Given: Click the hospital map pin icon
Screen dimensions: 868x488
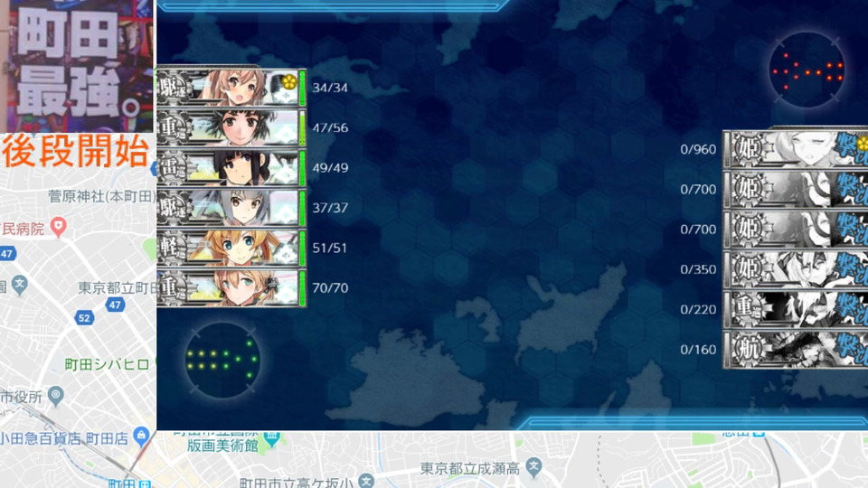Looking at the screenshot, I should [58, 226].
